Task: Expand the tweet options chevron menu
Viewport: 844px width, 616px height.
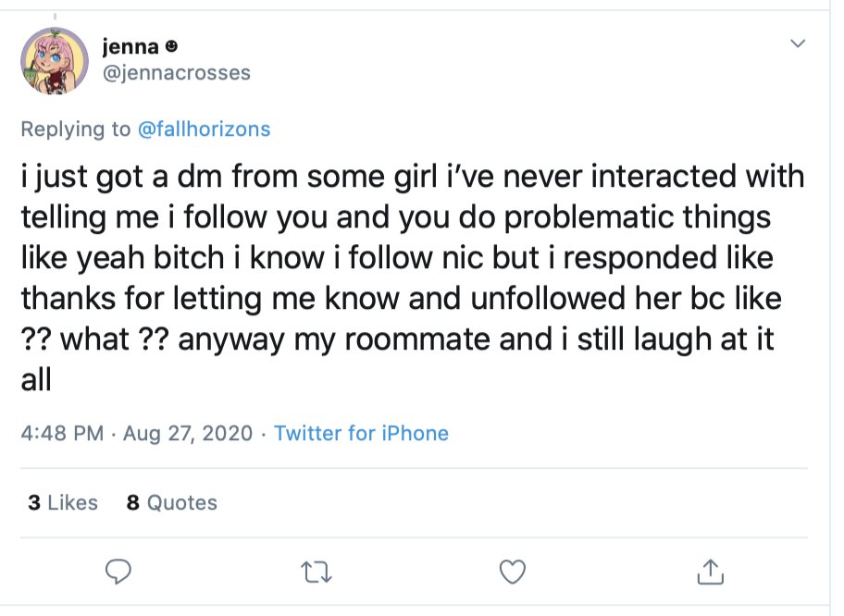Action: 797,43
